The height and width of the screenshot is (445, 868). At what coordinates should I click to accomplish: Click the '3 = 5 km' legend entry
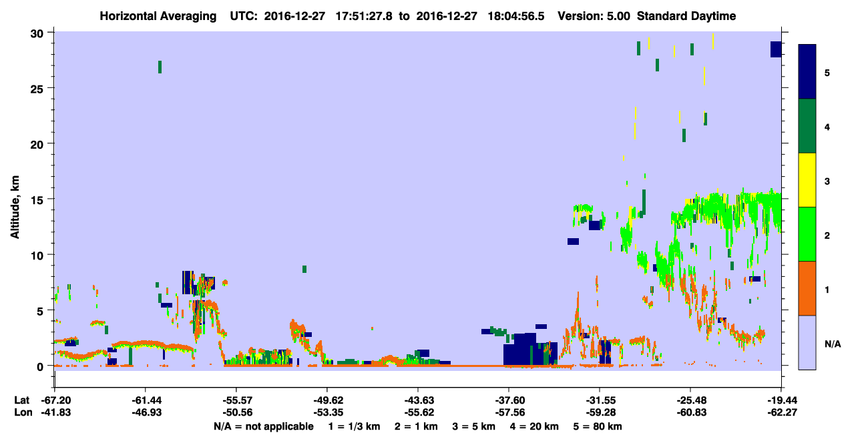coord(474,426)
